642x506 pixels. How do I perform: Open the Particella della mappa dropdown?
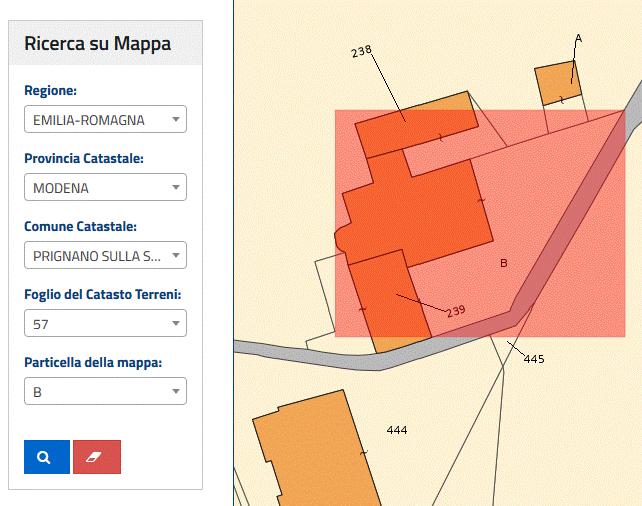click(x=105, y=392)
